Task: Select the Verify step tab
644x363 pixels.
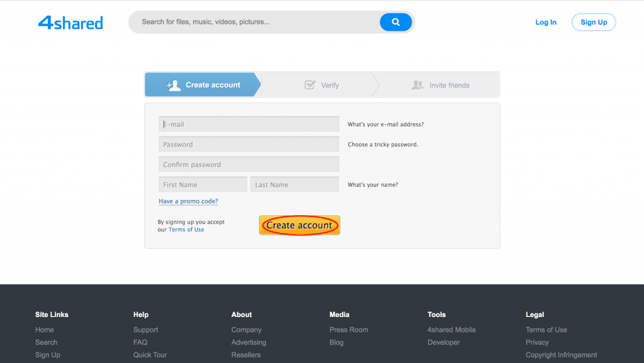Action: click(321, 84)
